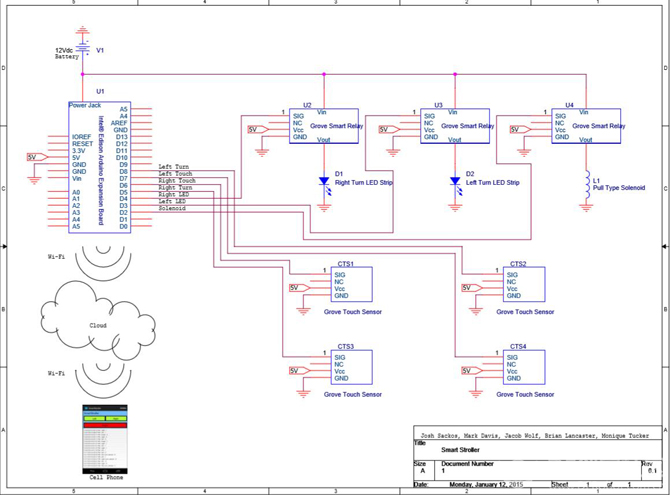Screen dimensions: 670x495
Task: Select the 12Vdc battery V1 symbol
Action: point(82,50)
